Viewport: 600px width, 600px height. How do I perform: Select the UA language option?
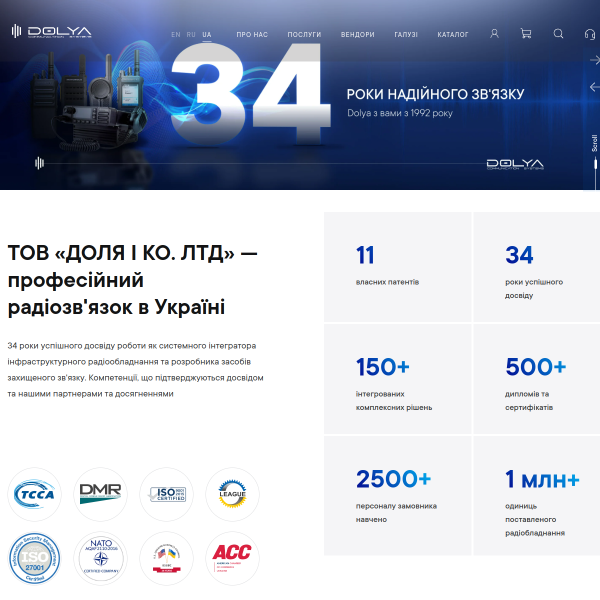207,35
